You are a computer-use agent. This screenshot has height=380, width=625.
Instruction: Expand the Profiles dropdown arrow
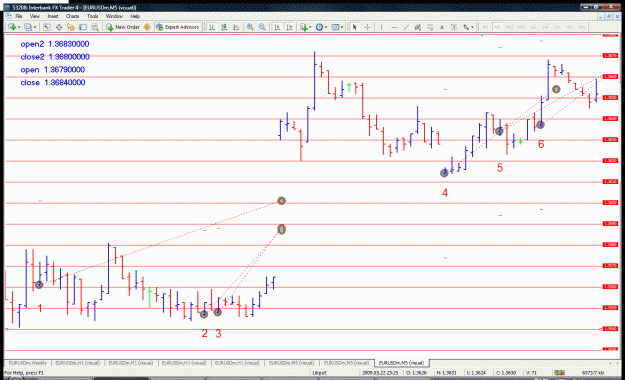tap(35, 27)
